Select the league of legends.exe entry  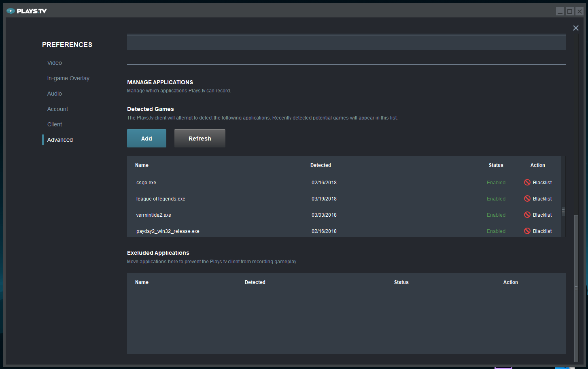(x=161, y=199)
